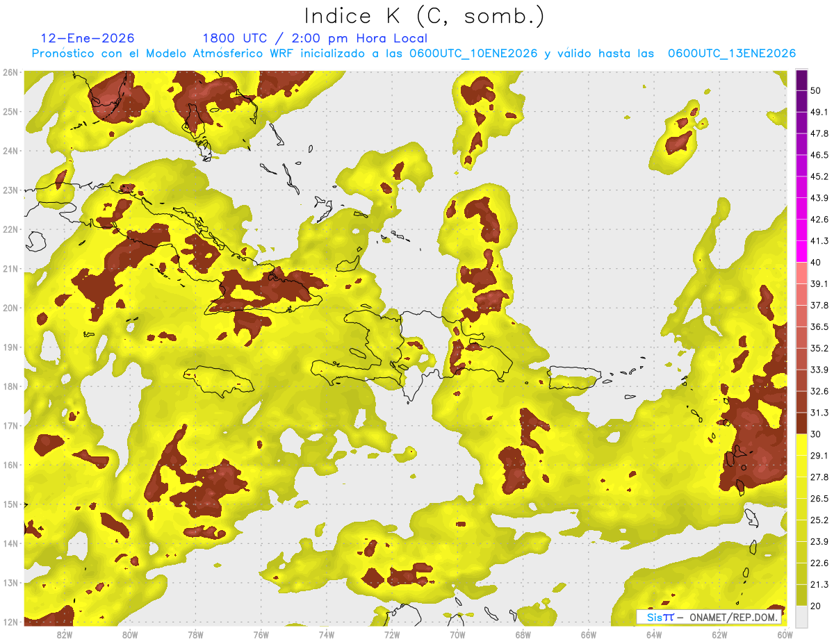Select the '37.8' color scale value
The width and height of the screenshot is (834, 644).
[x=820, y=306]
